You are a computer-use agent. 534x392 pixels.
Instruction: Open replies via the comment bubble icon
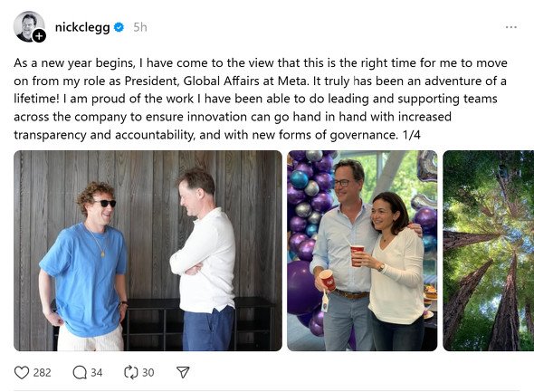pyautogui.click(x=80, y=372)
